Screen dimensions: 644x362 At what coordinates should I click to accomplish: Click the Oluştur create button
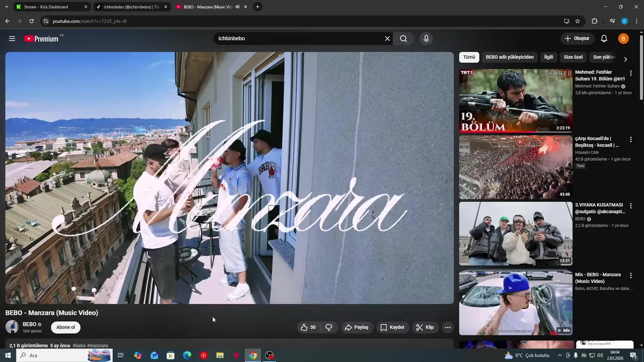pyautogui.click(x=577, y=39)
